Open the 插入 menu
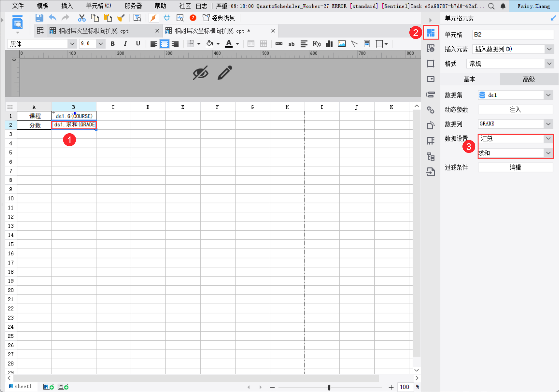Screen dimensions: 559x392 pos(67,6)
